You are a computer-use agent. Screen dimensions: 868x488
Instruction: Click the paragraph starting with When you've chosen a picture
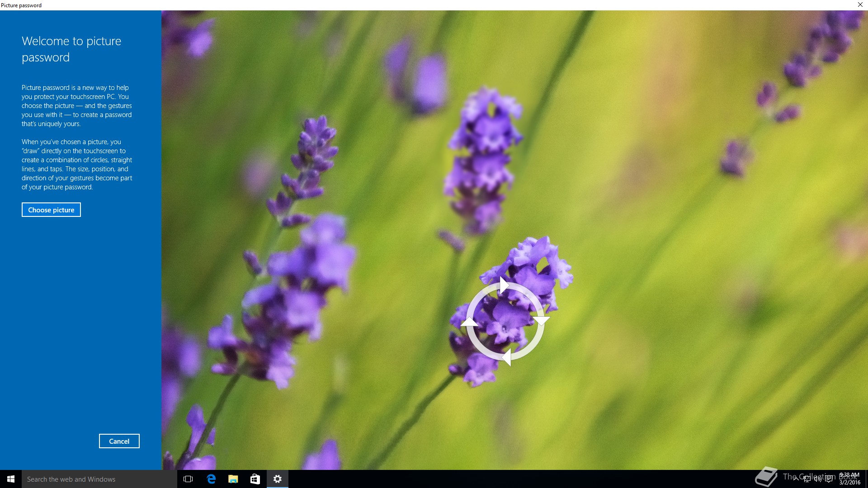click(77, 164)
